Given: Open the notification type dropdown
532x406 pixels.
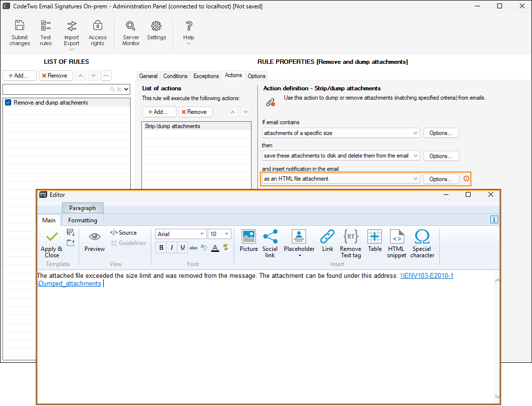Looking at the screenshot, I should coord(415,179).
